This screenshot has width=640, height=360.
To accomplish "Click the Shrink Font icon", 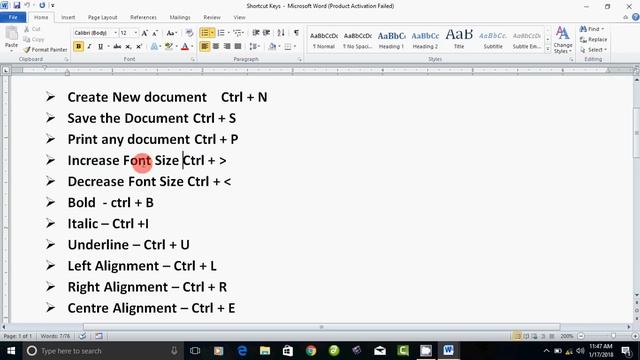I will tap(155, 33).
